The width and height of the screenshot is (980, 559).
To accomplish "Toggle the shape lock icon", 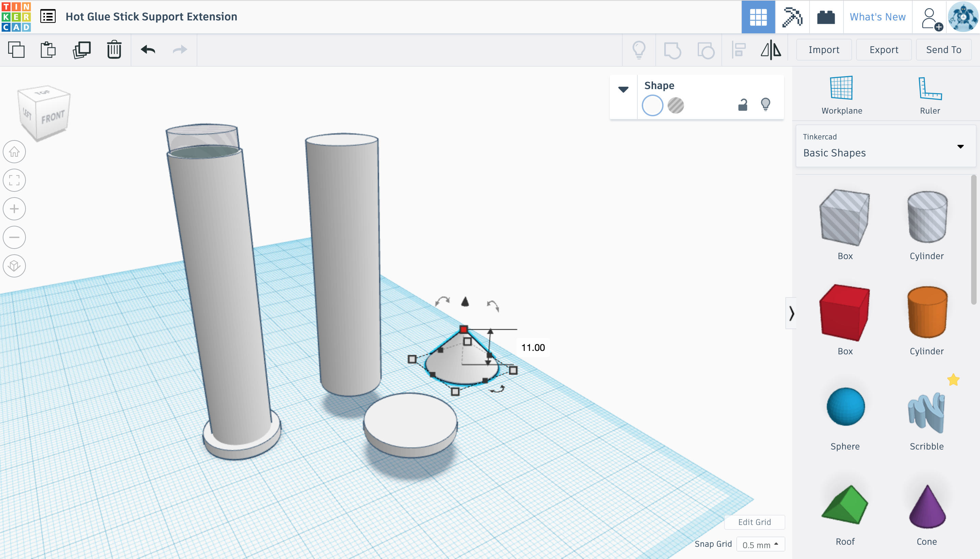I will tap(742, 105).
